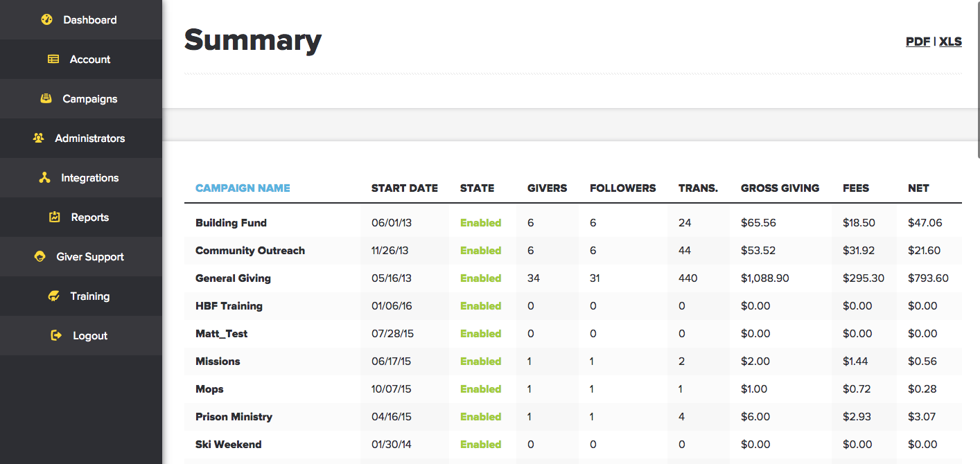Click the Givers column header
980x464 pixels.
[547, 188]
